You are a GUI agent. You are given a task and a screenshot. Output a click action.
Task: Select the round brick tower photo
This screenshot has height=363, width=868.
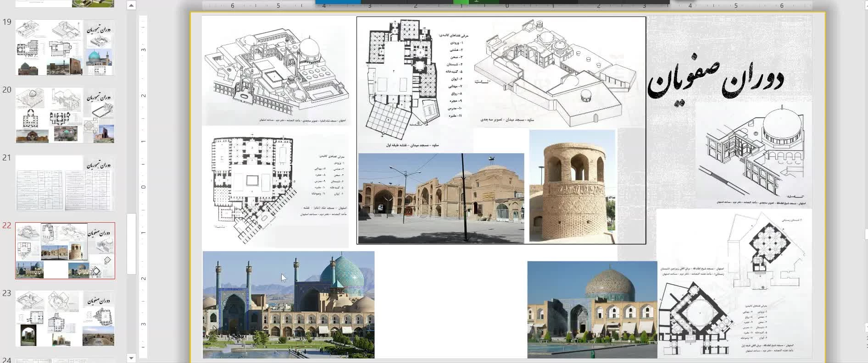pos(572,186)
